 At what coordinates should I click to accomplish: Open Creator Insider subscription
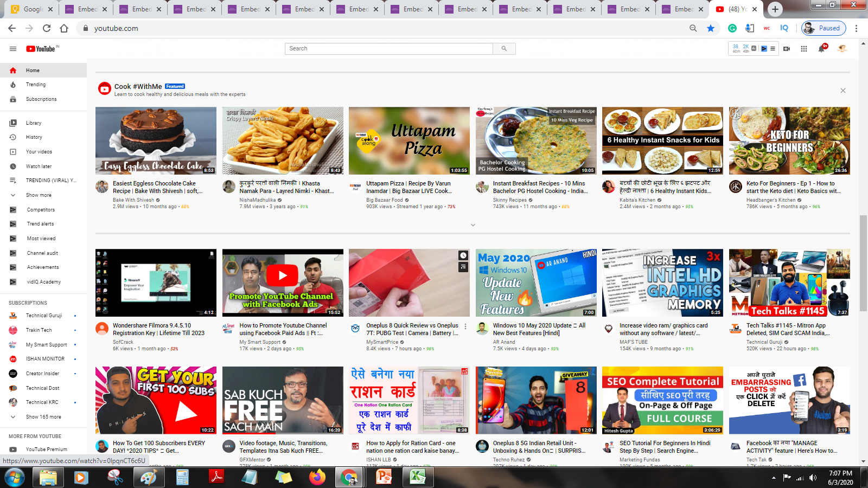(x=43, y=374)
